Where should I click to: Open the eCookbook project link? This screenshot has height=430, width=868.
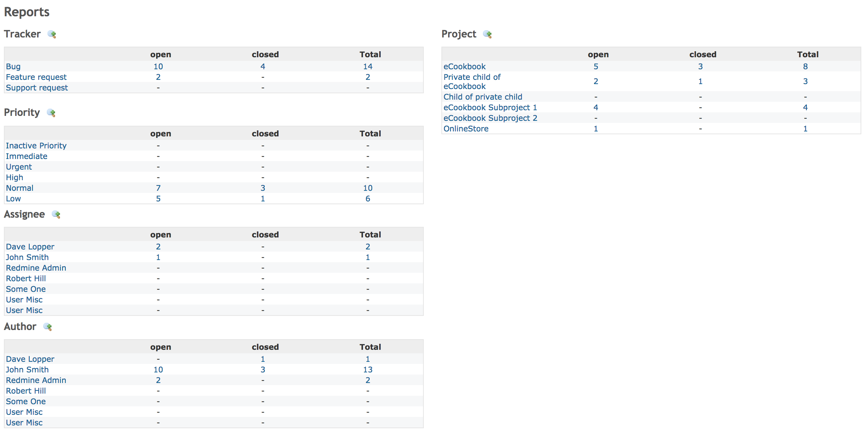[464, 66]
